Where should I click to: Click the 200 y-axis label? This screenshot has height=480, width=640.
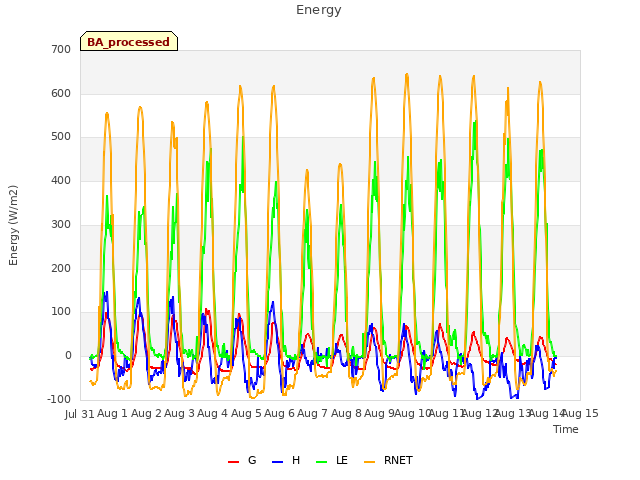pyautogui.click(x=61, y=268)
